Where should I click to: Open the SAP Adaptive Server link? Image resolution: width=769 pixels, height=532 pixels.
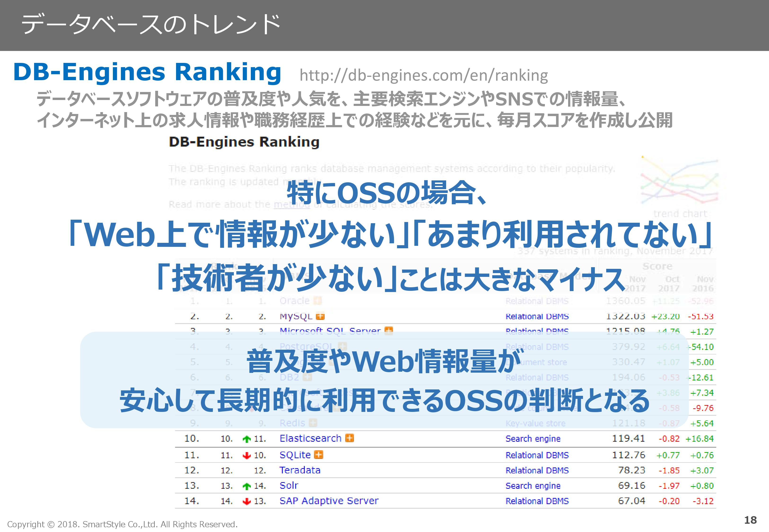point(329,501)
